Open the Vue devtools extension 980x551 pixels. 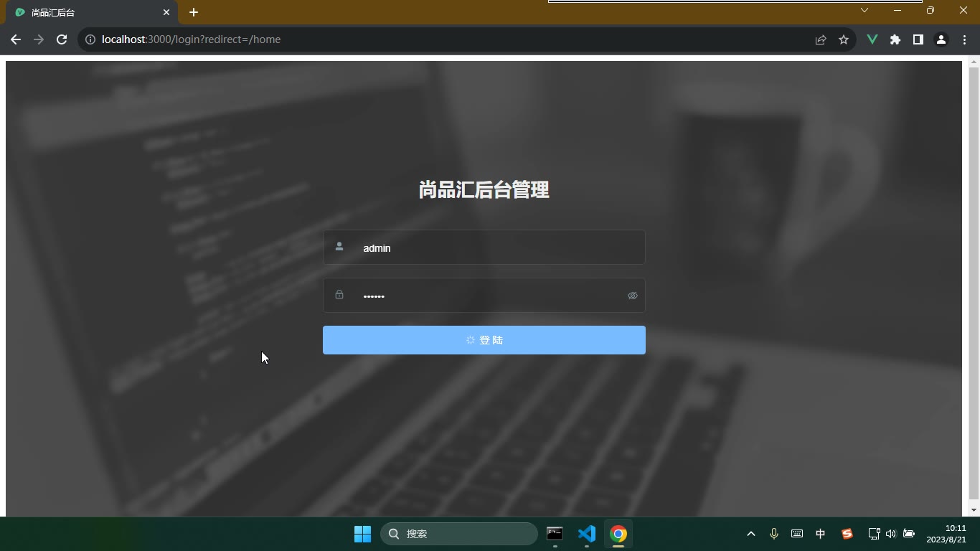[872, 39]
